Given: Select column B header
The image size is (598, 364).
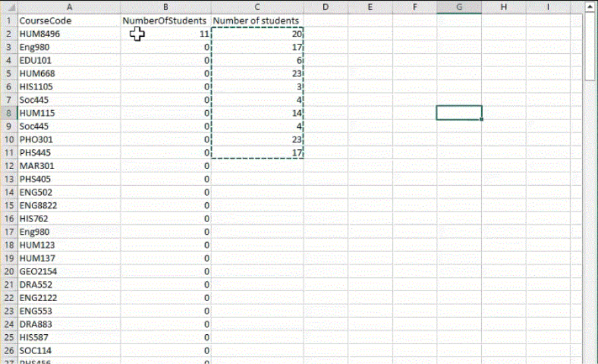Looking at the screenshot, I should pos(166,7).
